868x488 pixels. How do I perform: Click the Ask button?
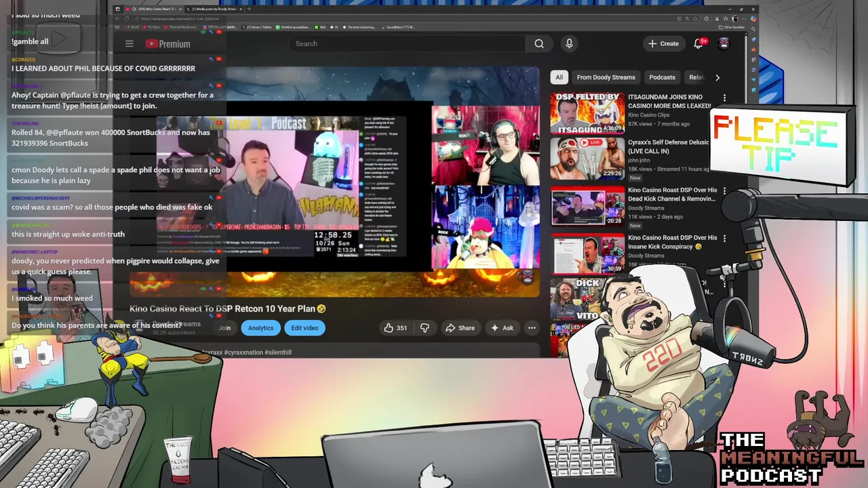pyautogui.click(x=502, y=328)
